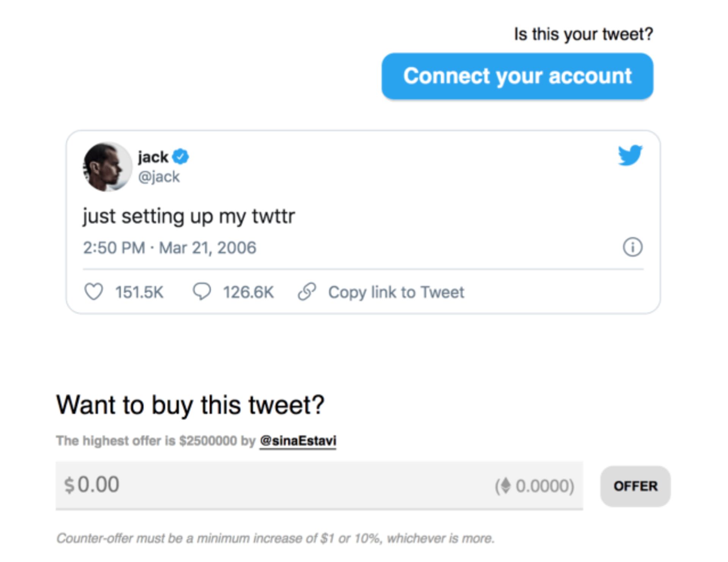
Task: Select Copy link to Tweet text
Action: (396, 292)
